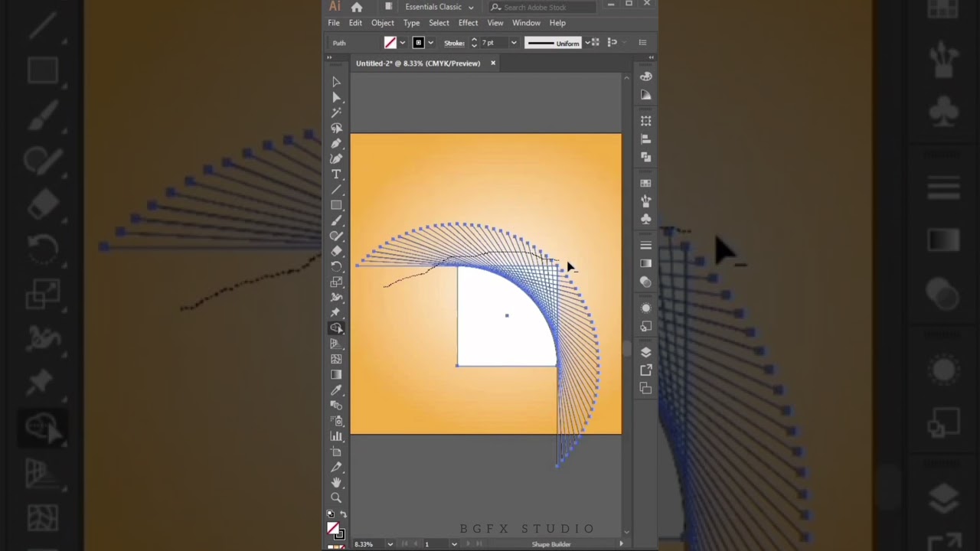Screen dimensions: 980x551
Task: Select the Paintbrush tool
Action: pos(336,220)
